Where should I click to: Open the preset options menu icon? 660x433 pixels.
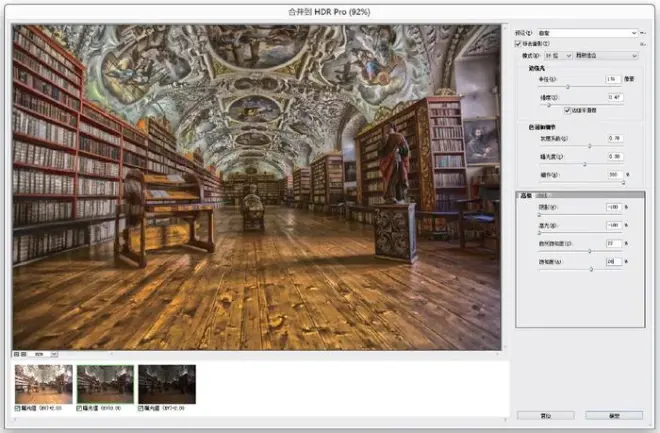643,33
